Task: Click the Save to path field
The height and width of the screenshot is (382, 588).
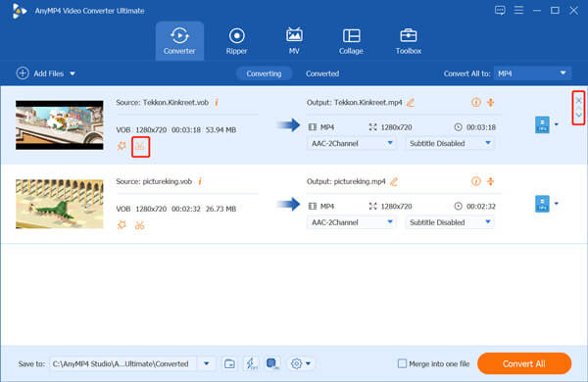Action: tap(123, 363)
